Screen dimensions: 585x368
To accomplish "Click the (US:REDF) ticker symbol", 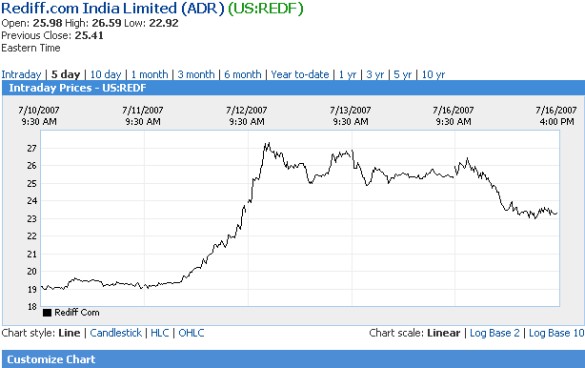I will [266, 8].
